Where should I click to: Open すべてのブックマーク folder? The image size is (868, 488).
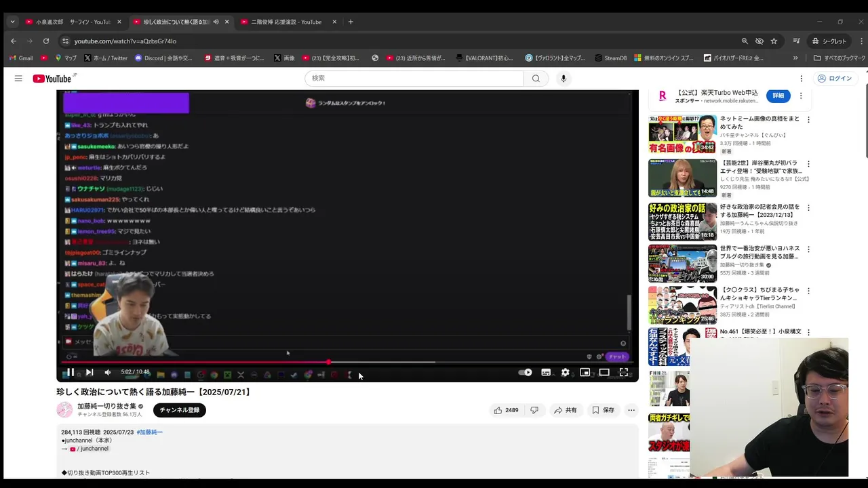click(x=840, y=58)
